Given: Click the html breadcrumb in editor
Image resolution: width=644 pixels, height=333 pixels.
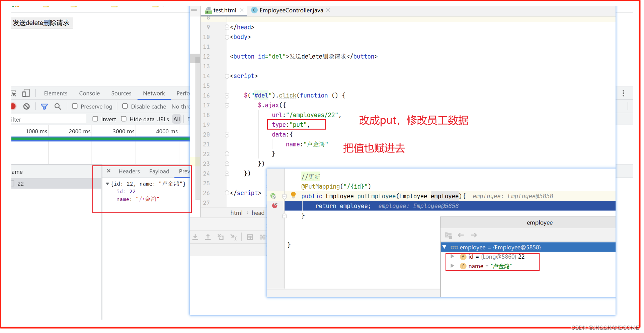Looking at the screenshot, I should pos(236,213).
